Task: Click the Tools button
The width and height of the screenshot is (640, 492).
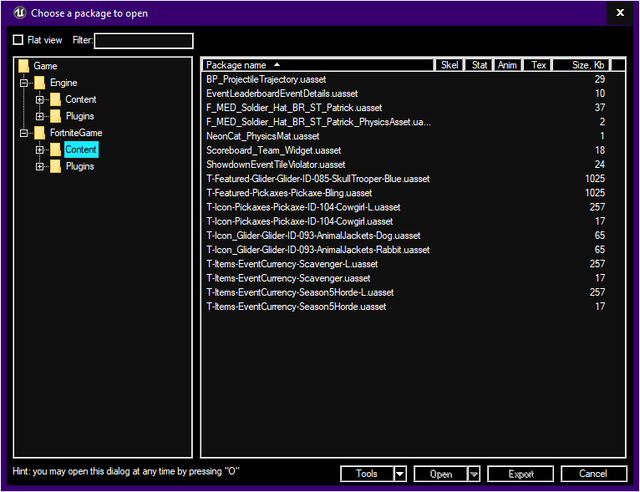Action: click(x=367, y=474)
